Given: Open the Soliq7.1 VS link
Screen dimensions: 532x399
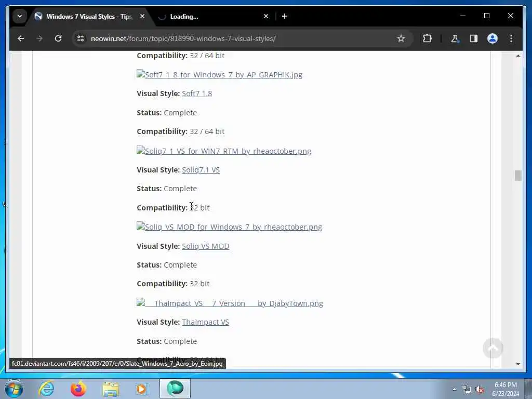Looking at the screenshot, I should (201, 170).
